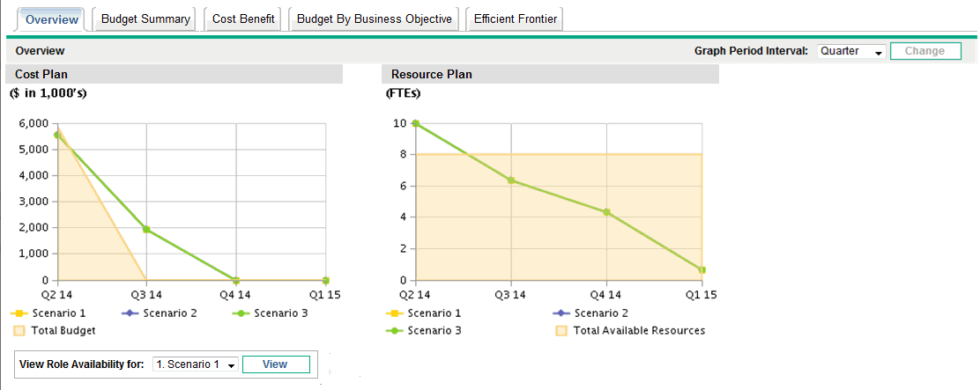Open the Cost Benefit tab

(243, 19)
